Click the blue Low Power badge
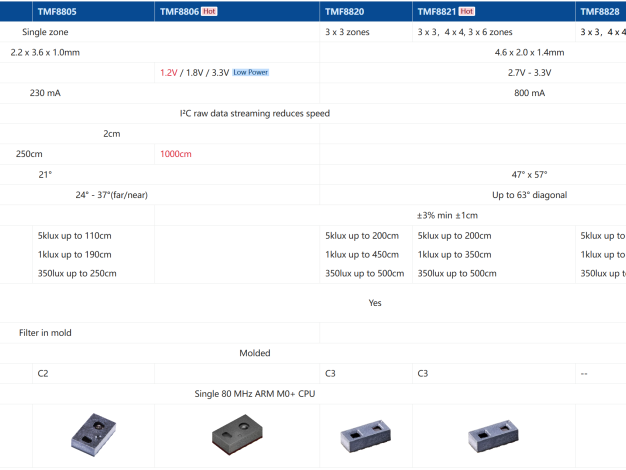The image size is (626, 470). [x=251, y=73]
